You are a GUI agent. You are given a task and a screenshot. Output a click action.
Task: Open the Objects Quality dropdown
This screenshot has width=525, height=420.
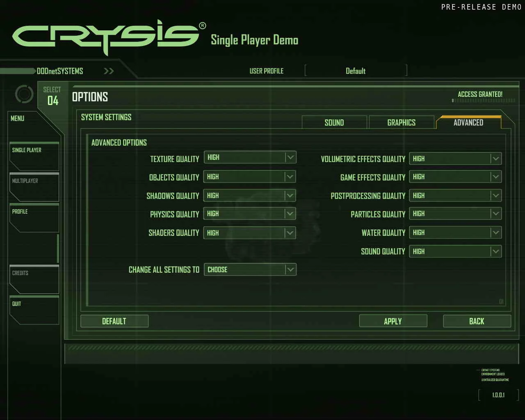250,177
